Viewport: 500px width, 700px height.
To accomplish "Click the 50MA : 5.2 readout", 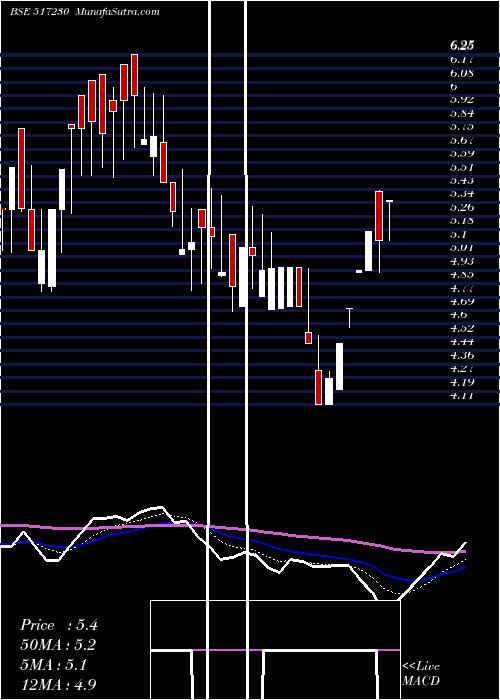I will click(x=58, y=645).
